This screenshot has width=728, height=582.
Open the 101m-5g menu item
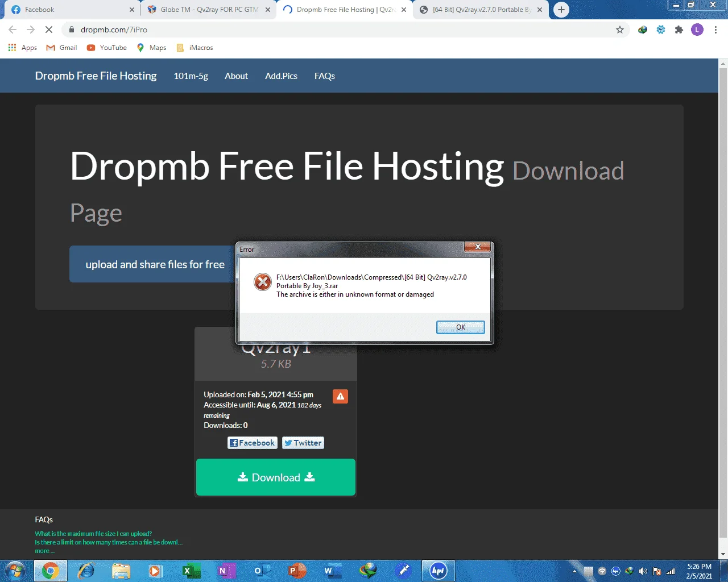191,76
